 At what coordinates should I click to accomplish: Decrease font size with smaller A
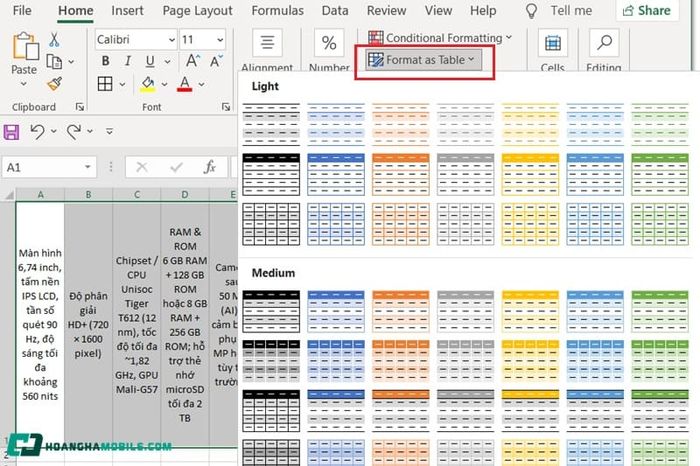216,61
